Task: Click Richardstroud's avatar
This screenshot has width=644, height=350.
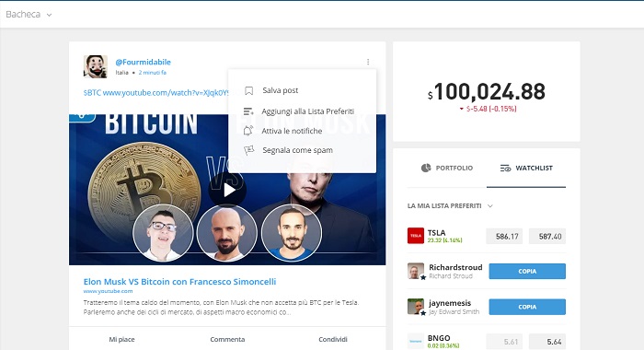Action: (x=416, y=271)
